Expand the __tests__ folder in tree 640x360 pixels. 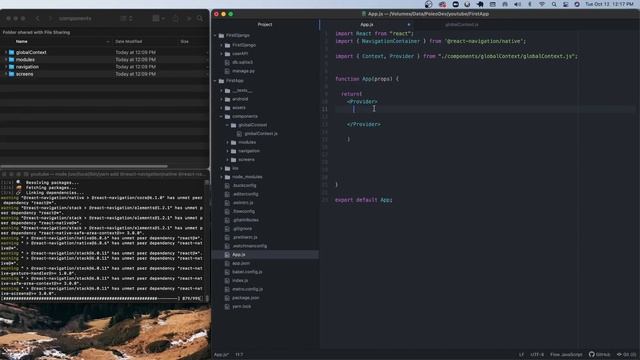222,90
